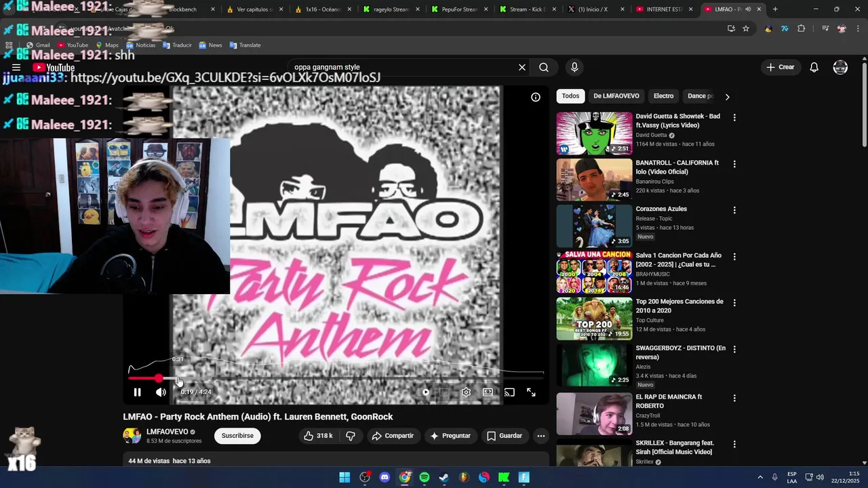Open the YouTube account avatar menu
Screen dimensions: 868x488
click(x=840, y=67)
